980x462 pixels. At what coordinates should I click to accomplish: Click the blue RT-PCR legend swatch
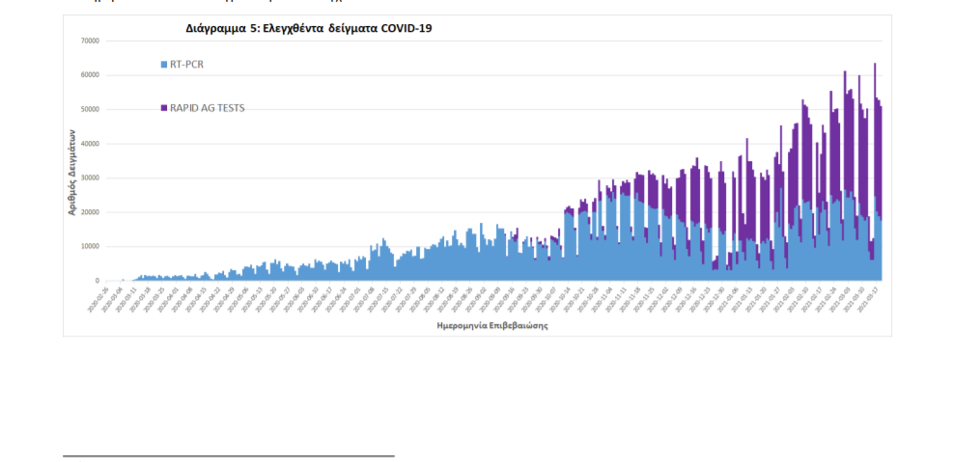[x=163, y=66]
